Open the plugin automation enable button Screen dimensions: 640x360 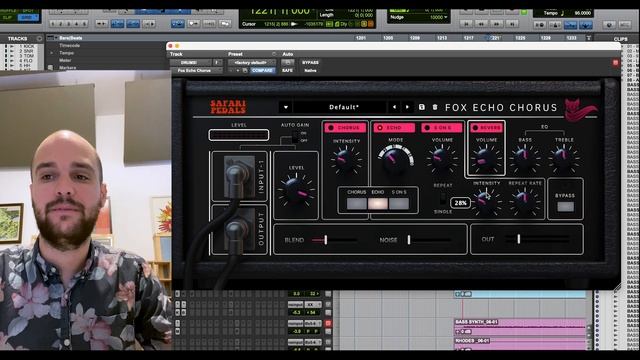(288, 62)
